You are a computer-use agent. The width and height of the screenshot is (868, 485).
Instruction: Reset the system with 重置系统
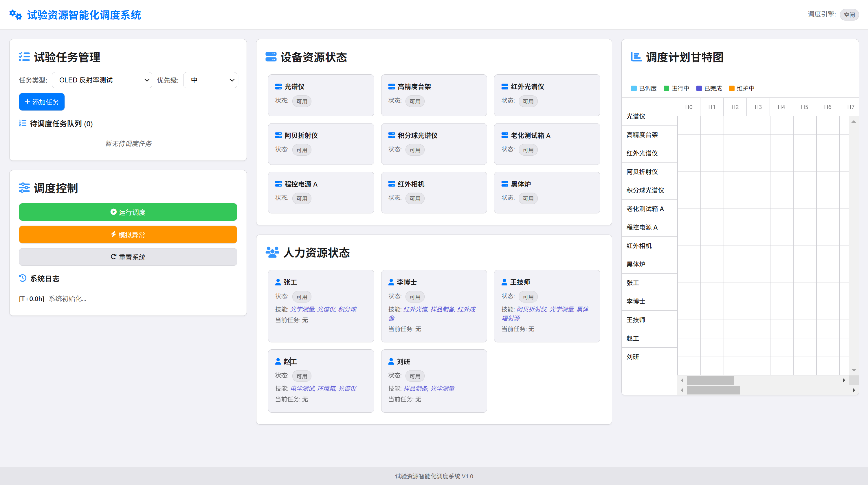pos(128,257)
